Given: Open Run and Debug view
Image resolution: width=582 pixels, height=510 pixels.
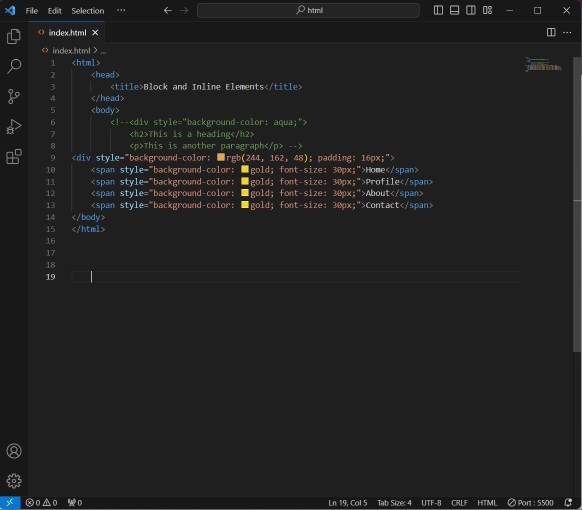Looking at the screenshot, I should point(14,127).
